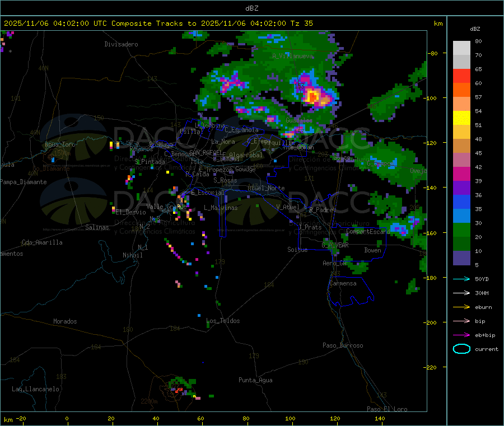Click the 'C_Española' map label
The height and width of the screenshot is (426, 504).
click(241, 130)
